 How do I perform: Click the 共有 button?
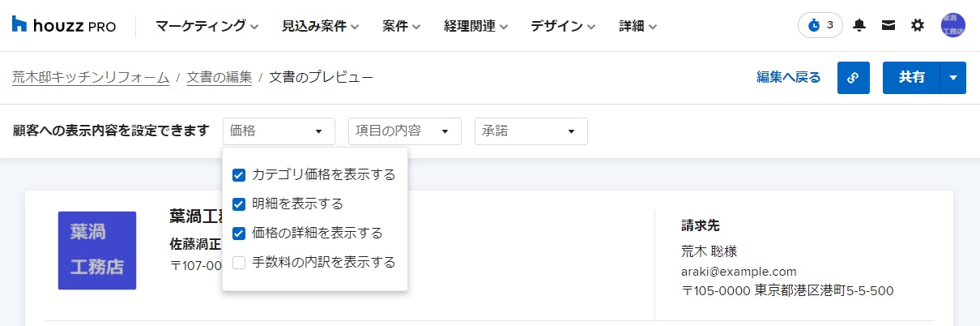coord(911,78)
